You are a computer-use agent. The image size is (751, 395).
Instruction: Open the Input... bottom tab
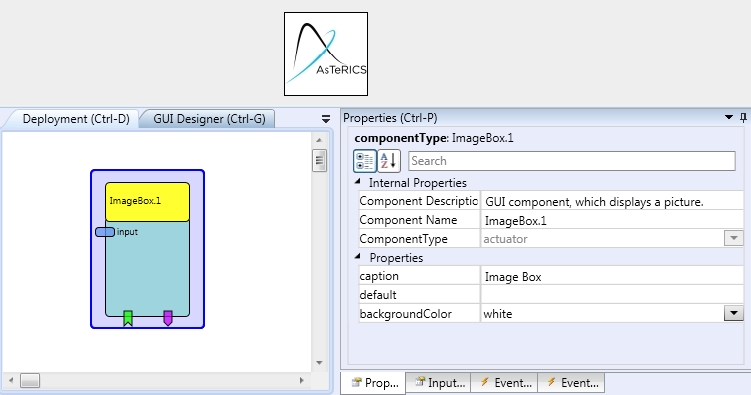click(x=439, y=383)
